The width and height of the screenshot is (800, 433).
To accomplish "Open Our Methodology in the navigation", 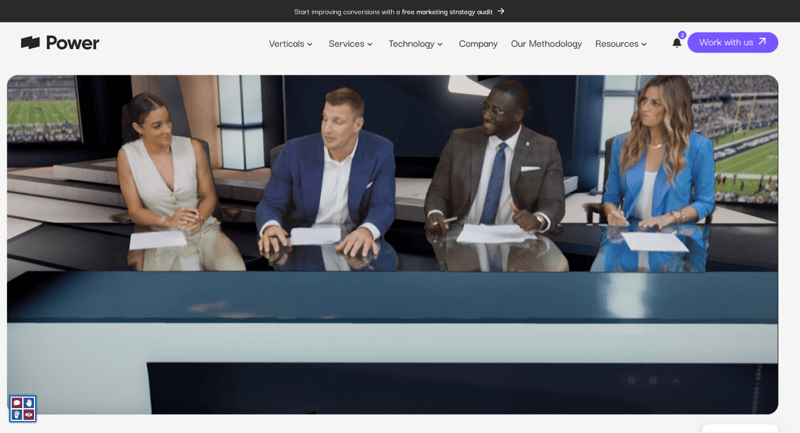I will (x=546, y=44).
